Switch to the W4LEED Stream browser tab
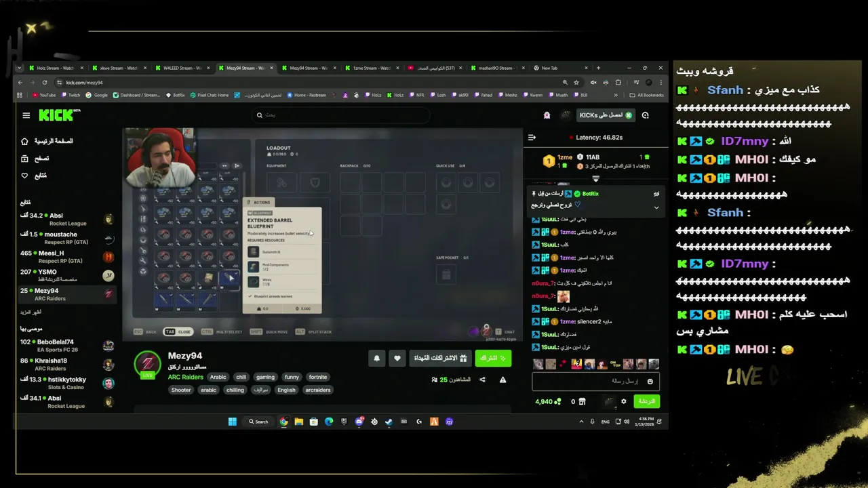Viewport: 868px width, 488px height. point(183,68)
